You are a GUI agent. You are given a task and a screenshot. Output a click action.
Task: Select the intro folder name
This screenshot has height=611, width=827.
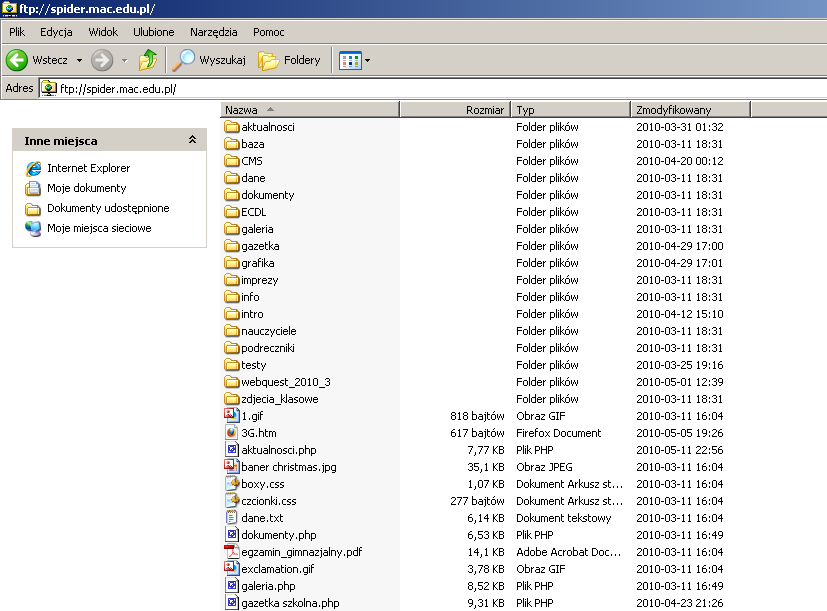252,314
